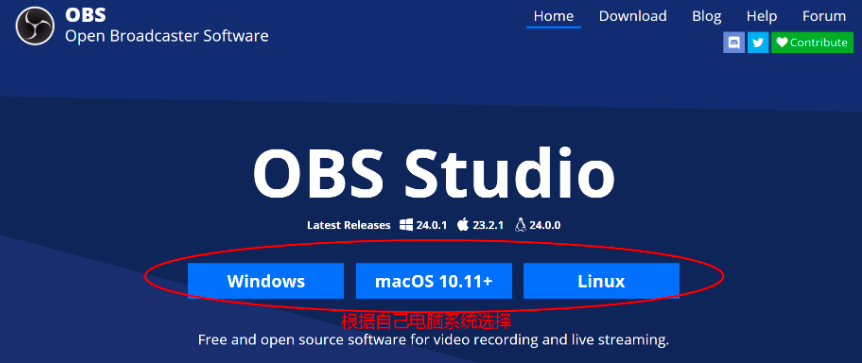Click the Linux penguin release icon
Viewport: 862px width, 363px height.
521,224
